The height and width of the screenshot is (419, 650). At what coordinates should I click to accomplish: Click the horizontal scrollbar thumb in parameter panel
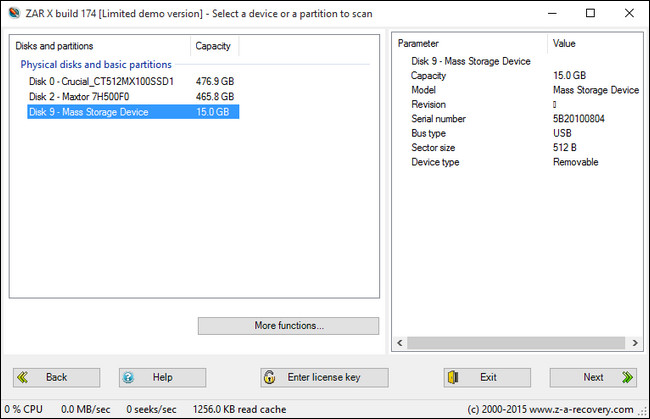pyautogui.click(x=516, y=343)
